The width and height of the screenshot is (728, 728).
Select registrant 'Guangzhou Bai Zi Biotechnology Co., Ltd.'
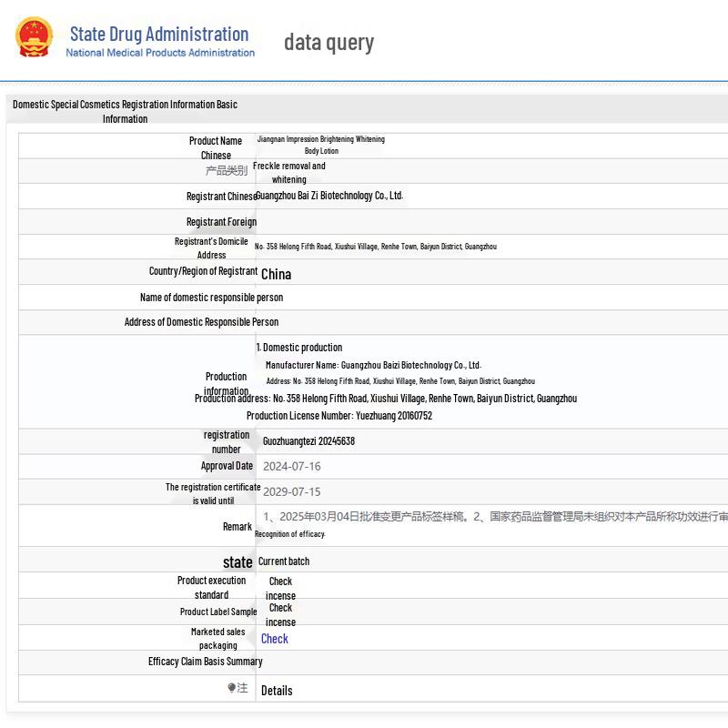pyautogui.click(x=329, y=196)
